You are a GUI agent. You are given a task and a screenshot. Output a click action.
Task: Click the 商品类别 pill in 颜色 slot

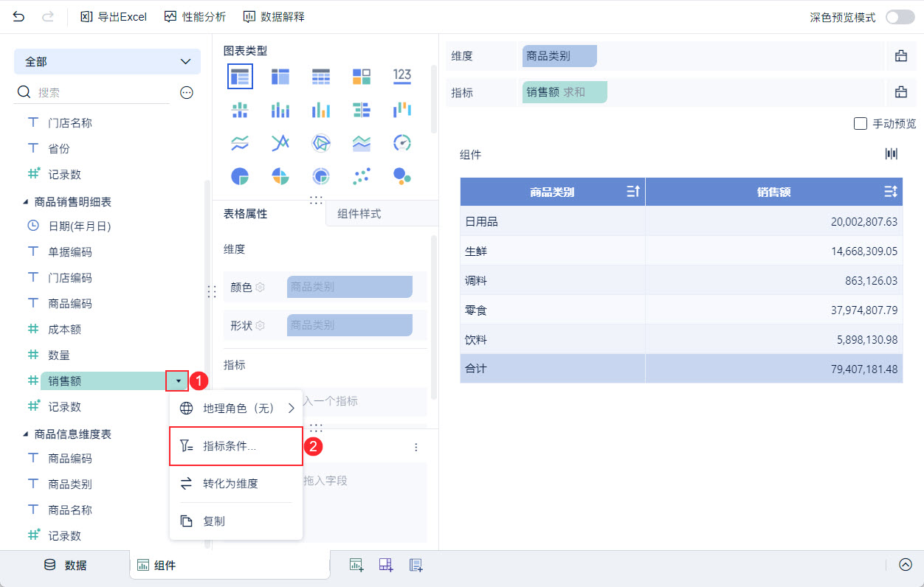pyautogui.click(x=350, y=287)
